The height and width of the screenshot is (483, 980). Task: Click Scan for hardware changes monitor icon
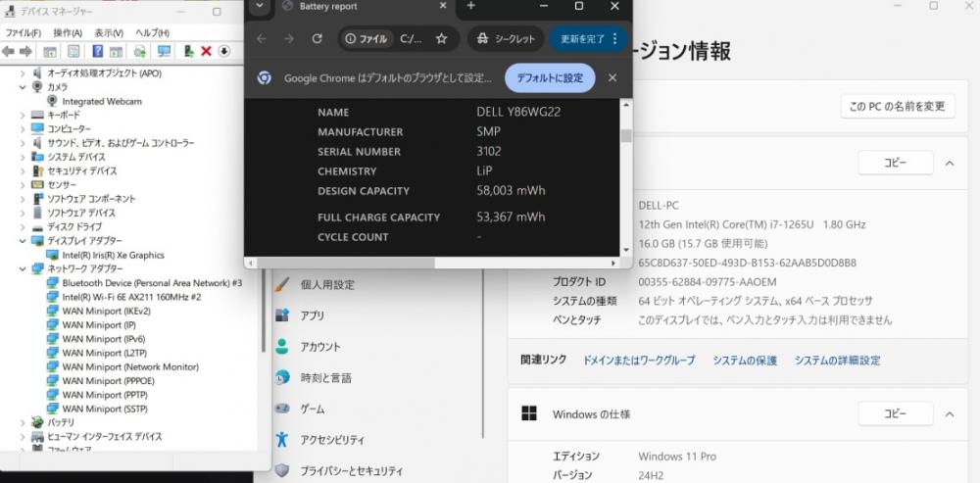(x=164, y=51)
